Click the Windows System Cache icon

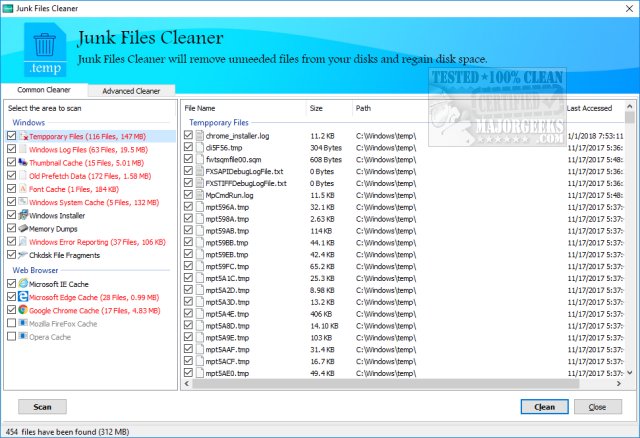(23, 202)
